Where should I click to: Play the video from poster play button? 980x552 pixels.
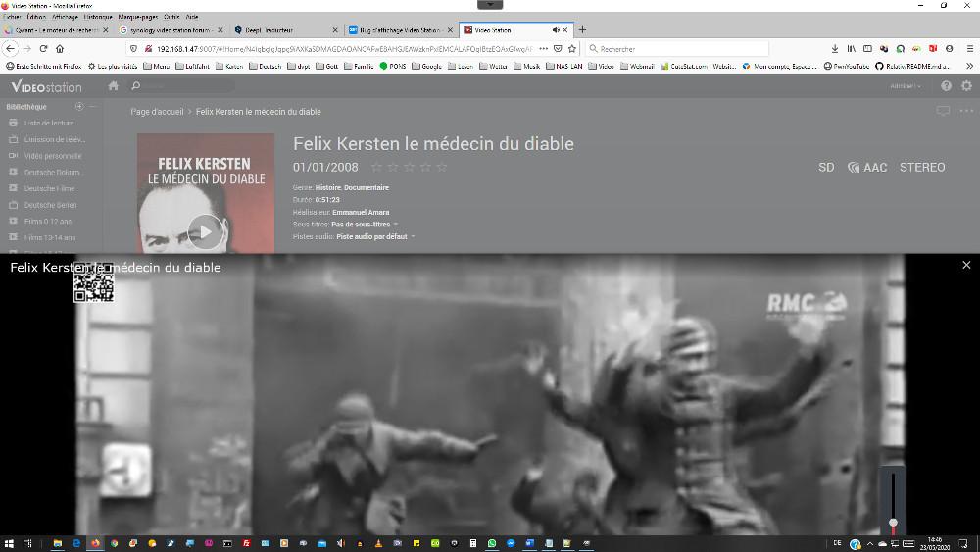[205, 232]
